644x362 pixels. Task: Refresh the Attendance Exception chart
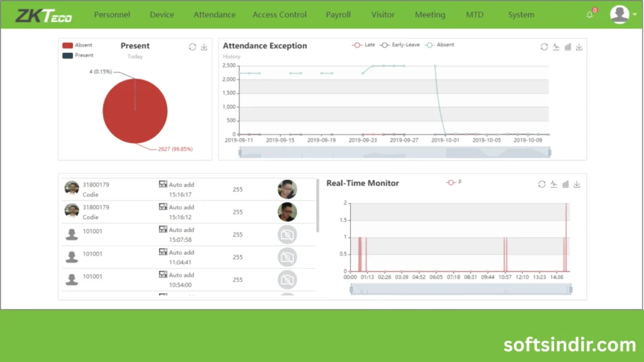(x=545, y=47)
